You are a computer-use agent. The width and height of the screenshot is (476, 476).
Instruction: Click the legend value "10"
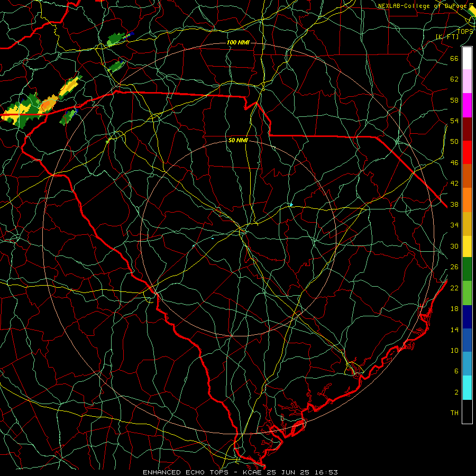tap(454, 350)
